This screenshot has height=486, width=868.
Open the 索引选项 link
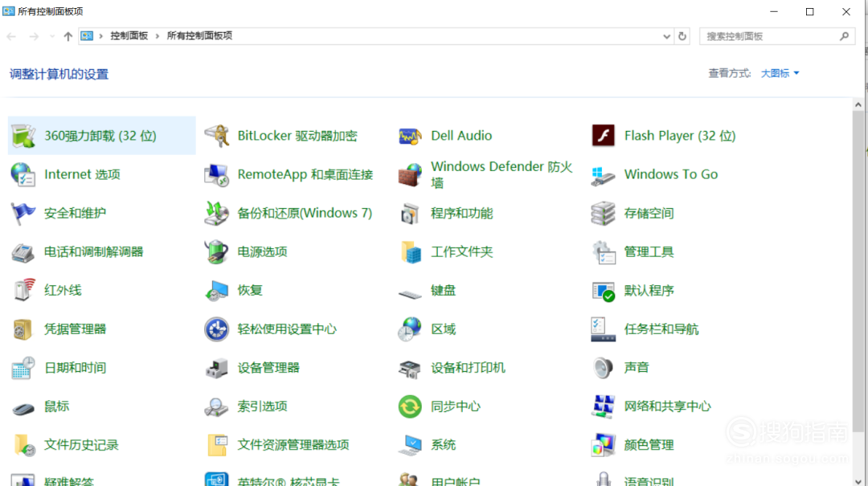point(262,406)
